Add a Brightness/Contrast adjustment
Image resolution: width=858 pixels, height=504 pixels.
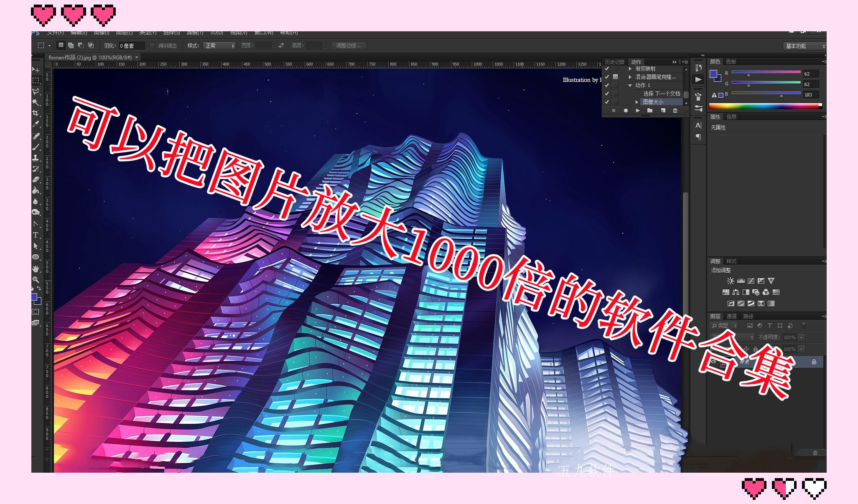tap(731, 281)
